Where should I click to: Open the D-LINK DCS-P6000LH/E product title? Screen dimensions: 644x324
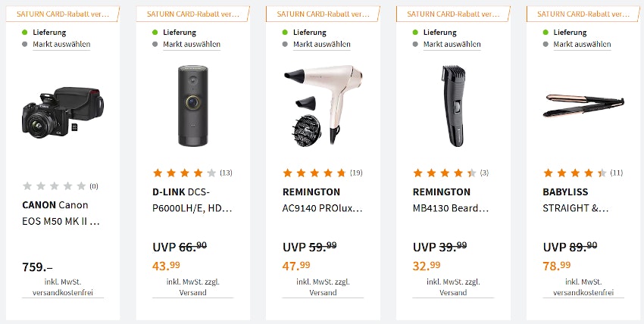(192, 200)
